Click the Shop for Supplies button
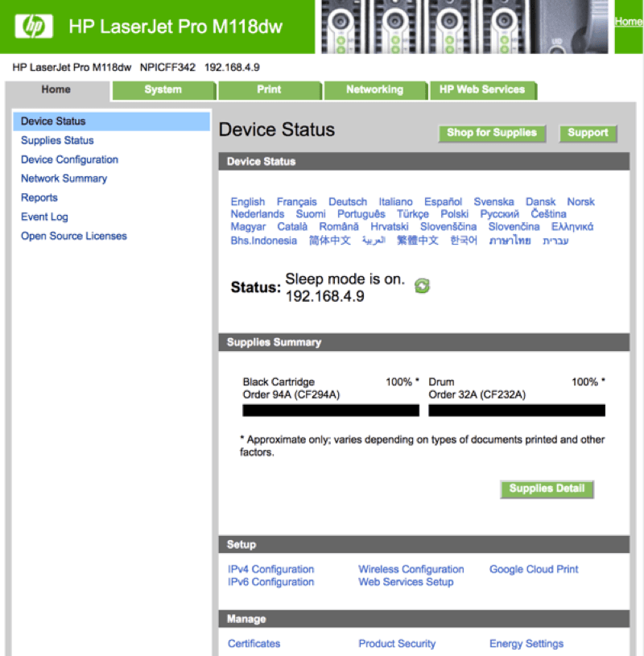This screenshot has width=644, height=656. tap(492, 133)
